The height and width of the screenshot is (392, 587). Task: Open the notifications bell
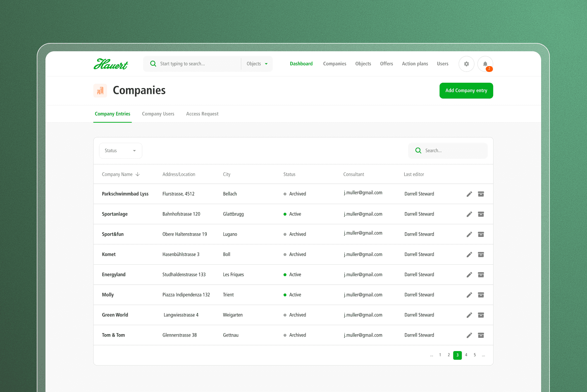[x=485, y=64]
